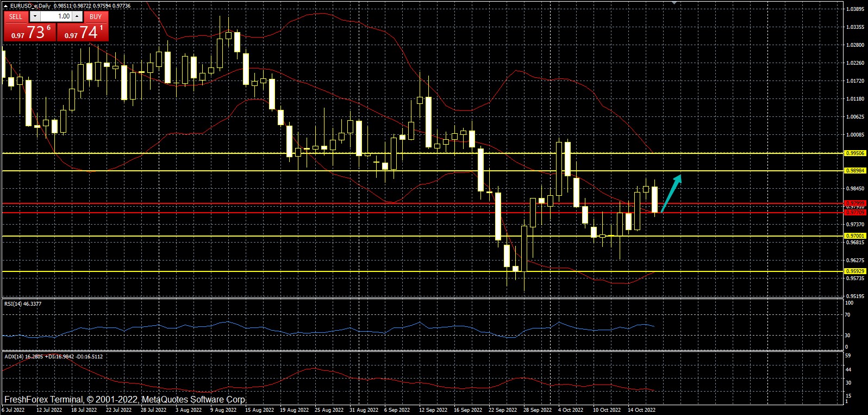Image resolution: width=868 pixels, height=415 pixels.
Task: Click the buy price 0.97 74 tile
Action: [x=83, y=32]
